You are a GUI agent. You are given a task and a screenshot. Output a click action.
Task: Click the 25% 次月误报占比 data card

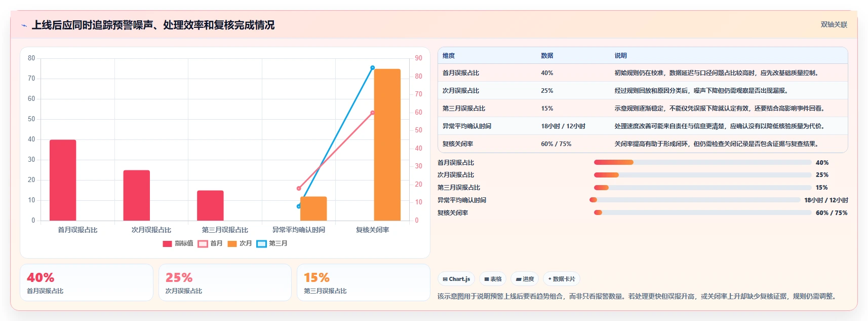coord(225,282)
